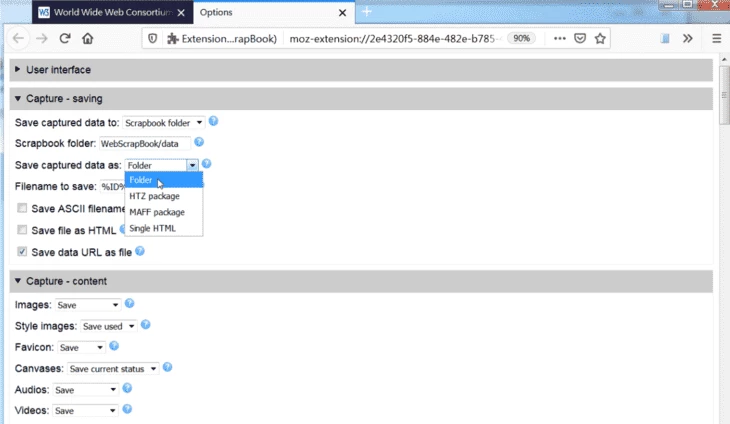The height and width of the screenshot is (424, 730).
Task: Collapse the Capture - saving section
Action: (x=361, y=99)
